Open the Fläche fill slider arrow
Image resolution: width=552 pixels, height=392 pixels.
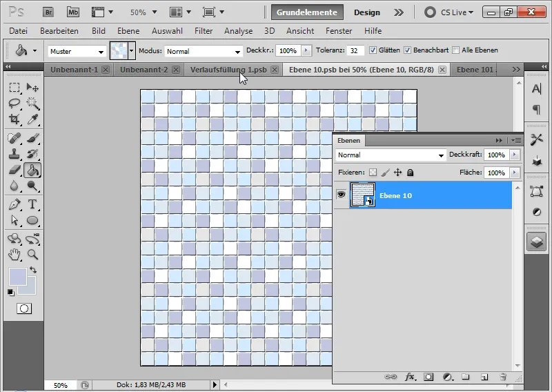click(514, 173)
